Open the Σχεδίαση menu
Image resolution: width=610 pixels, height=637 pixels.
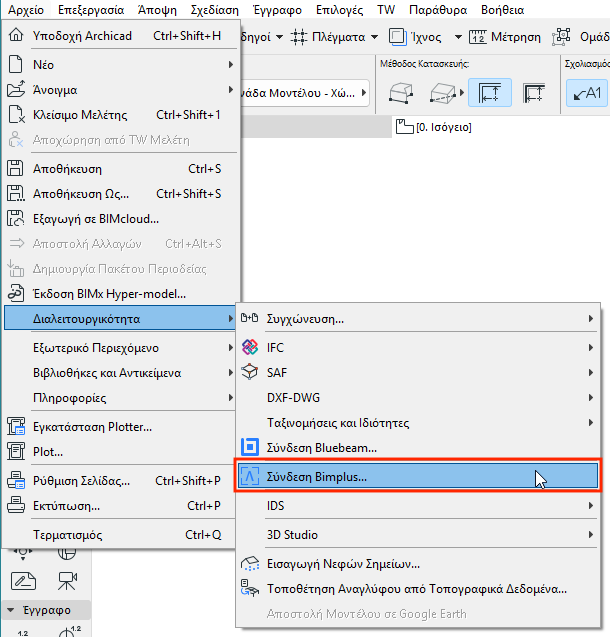click(215, 10)
